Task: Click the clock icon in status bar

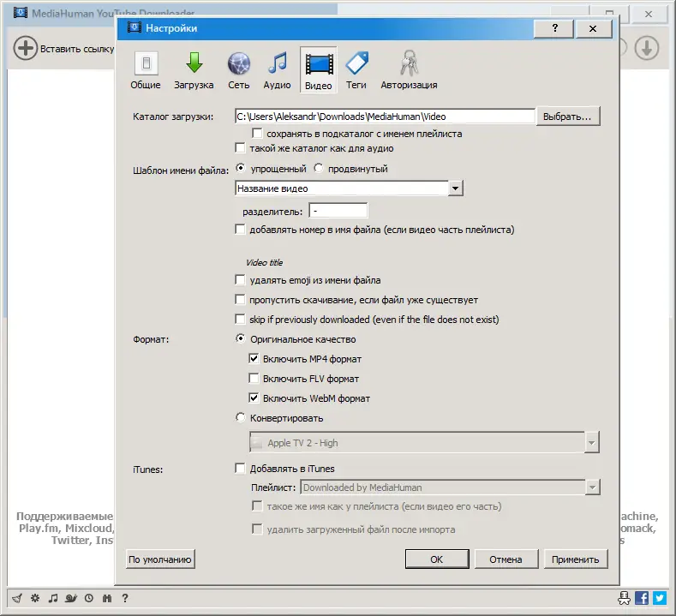Action: [89, 598]
